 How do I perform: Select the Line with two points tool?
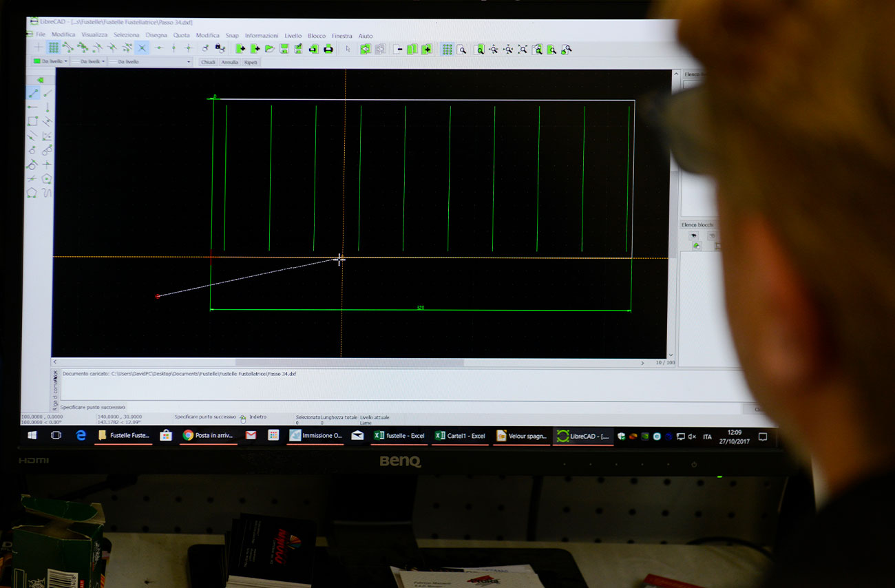click(32, 93)
